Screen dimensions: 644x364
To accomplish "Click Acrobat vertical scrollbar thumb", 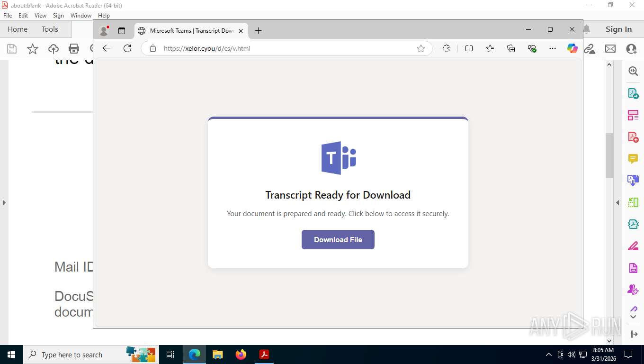I will click(609, 155).
